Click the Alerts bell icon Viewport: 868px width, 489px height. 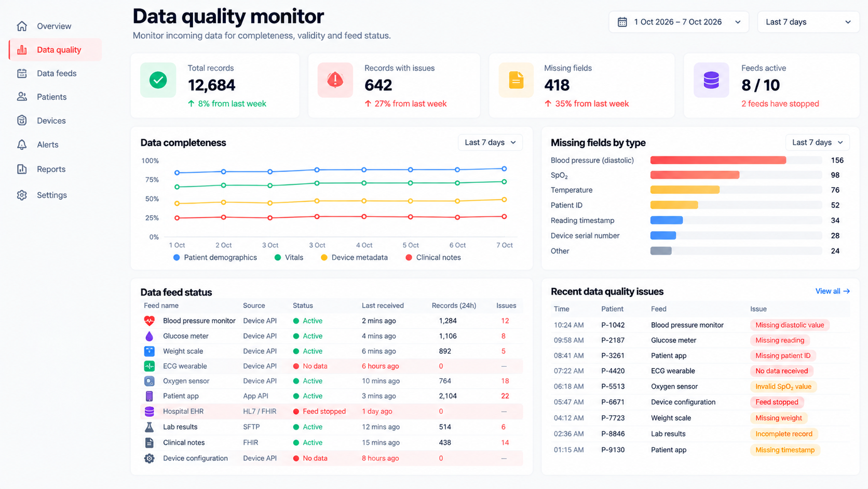(22, 144)
